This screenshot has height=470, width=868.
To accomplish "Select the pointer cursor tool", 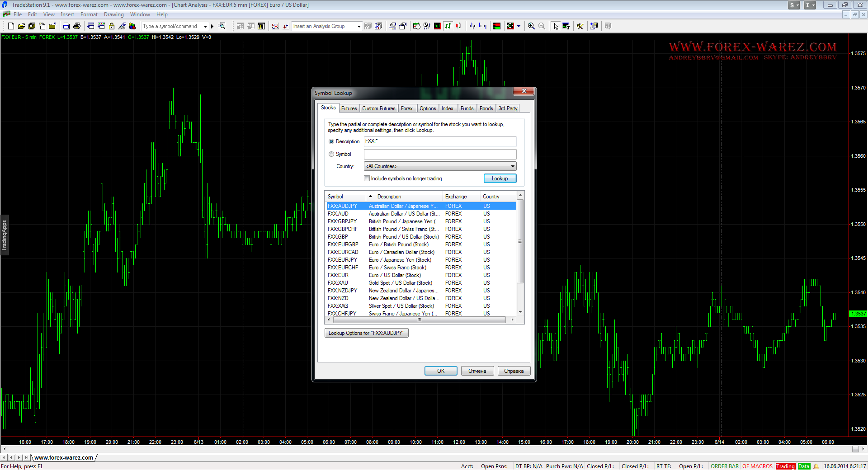I will click(556, 26).
